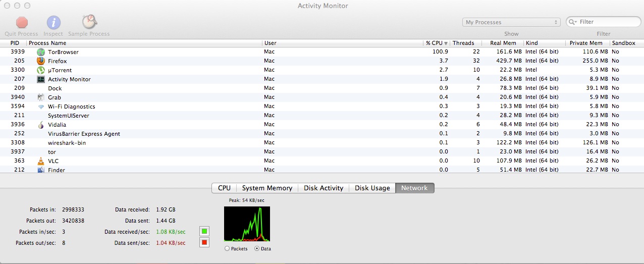Select the Activity Monitor process icon
The width and height of the screenshot is (644, 264).
point(41,79)
